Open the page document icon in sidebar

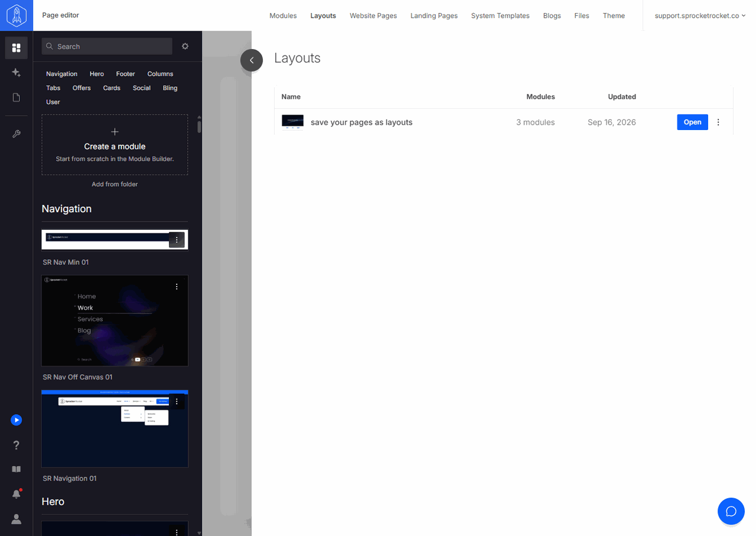coord(17,98)
